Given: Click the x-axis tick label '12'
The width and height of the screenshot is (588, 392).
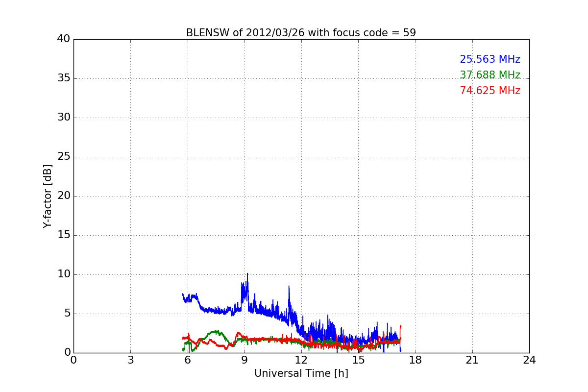Looking at the screenshot, I should [301, 360].
